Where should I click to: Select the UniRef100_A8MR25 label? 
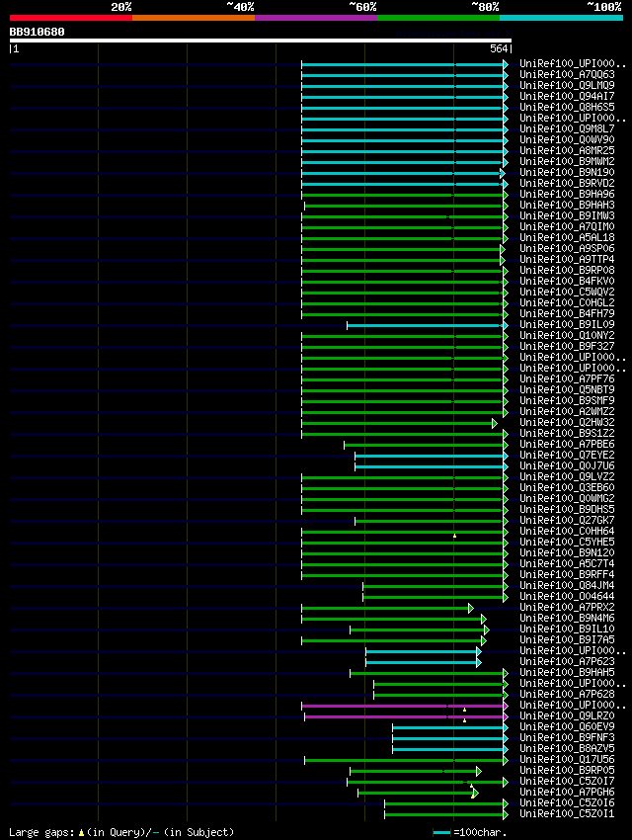tap(567, 150)
